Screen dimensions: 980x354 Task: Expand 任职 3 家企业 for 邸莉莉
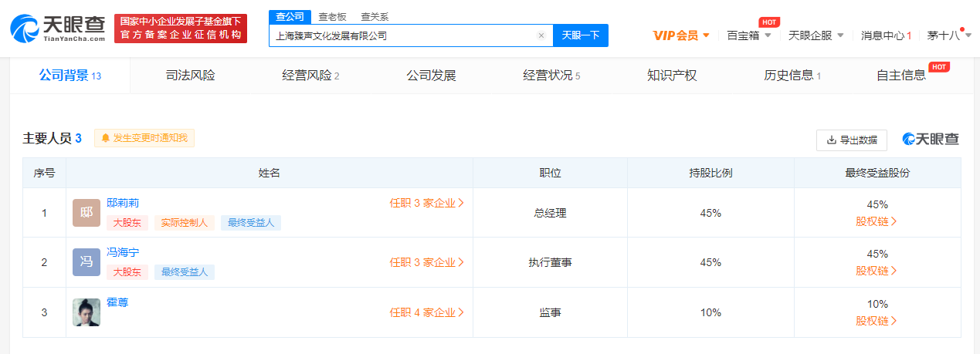click(x=427, y=204)
